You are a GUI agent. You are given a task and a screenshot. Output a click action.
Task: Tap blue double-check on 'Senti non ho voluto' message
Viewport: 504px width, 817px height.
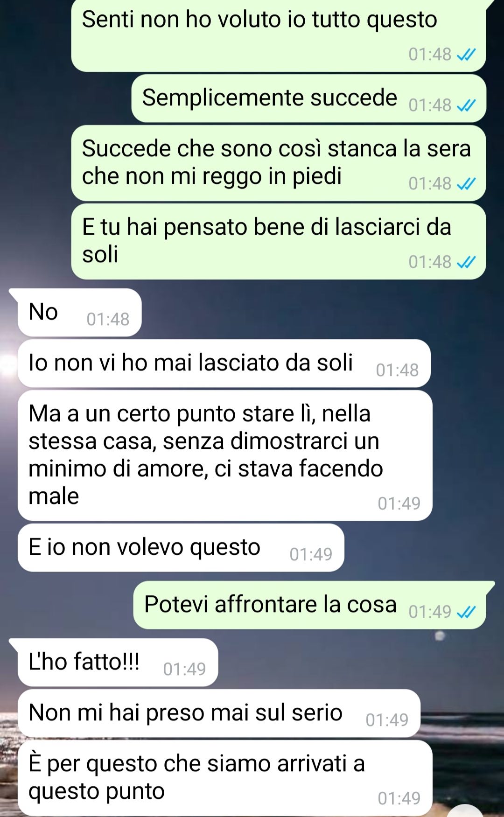pyautogui.click(x=466, y=55)
